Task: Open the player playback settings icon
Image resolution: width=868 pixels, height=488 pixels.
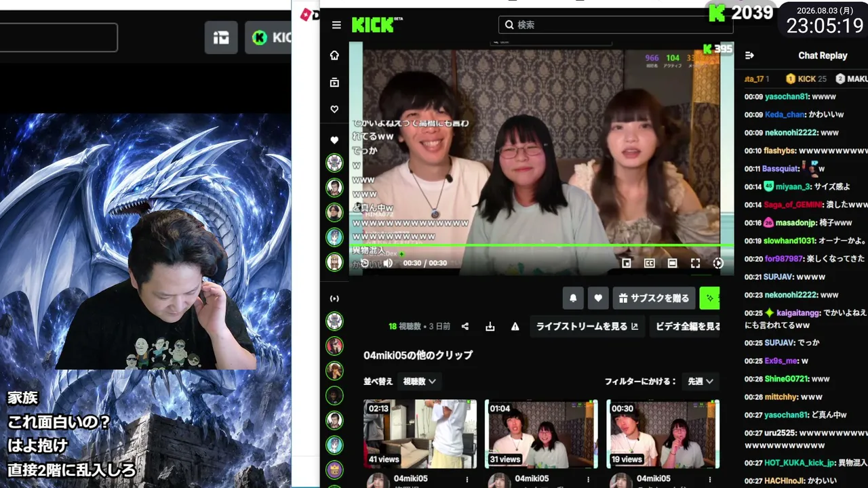Action: [718, 263]
